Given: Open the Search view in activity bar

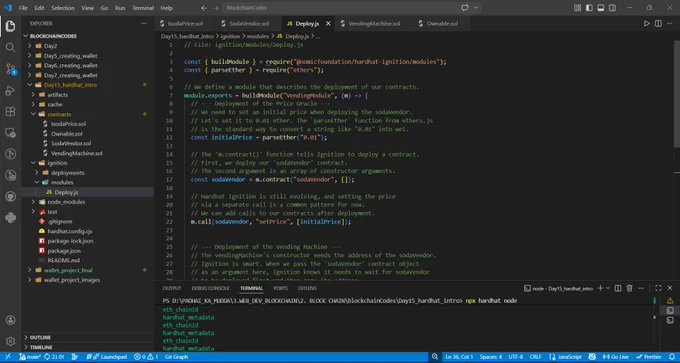Looking at the screenshot, I should point(10,47).
